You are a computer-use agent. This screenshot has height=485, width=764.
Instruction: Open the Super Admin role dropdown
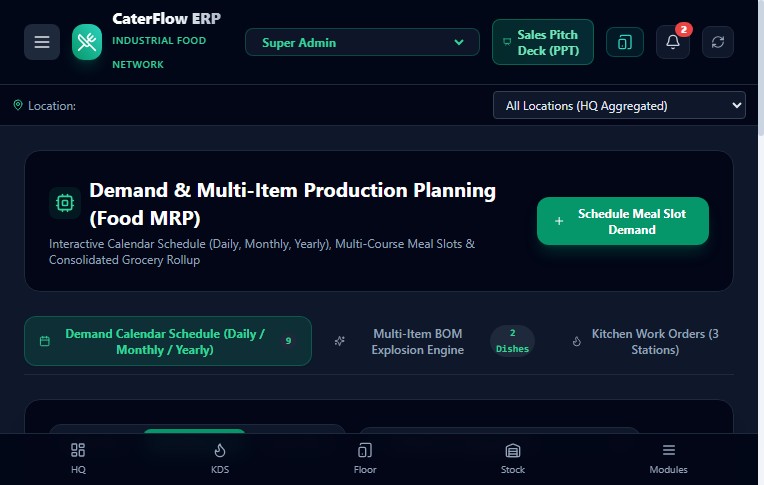pos(362,42)
